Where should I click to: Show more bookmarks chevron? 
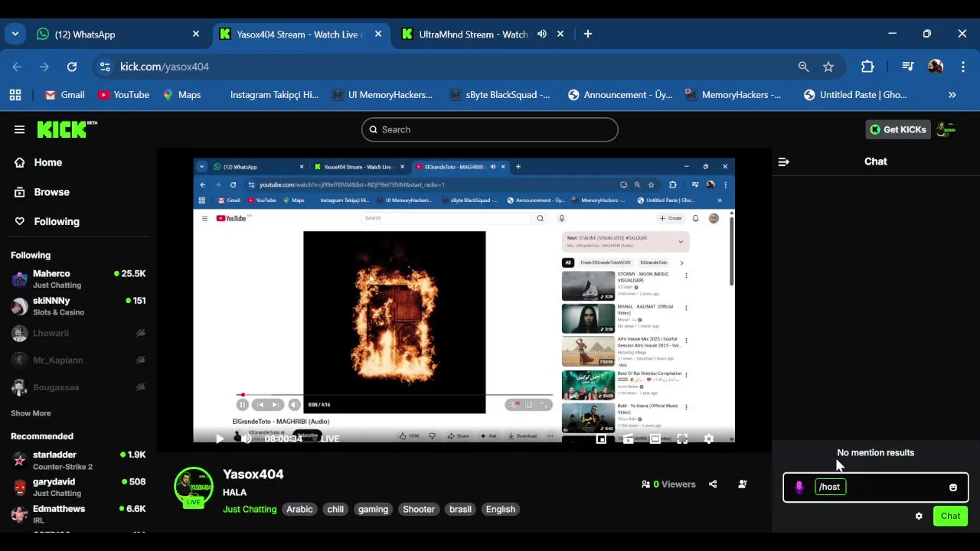[x=952, y=95]
